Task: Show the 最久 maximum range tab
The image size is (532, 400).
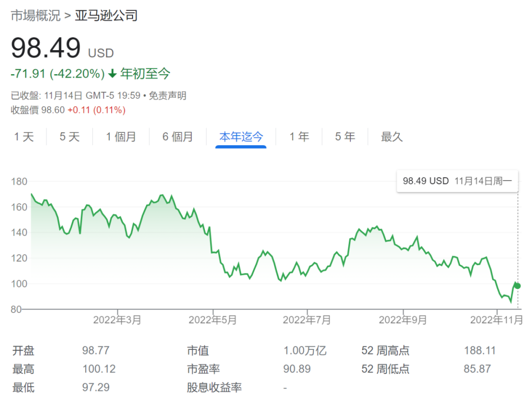Action: [x=392, y=137]
